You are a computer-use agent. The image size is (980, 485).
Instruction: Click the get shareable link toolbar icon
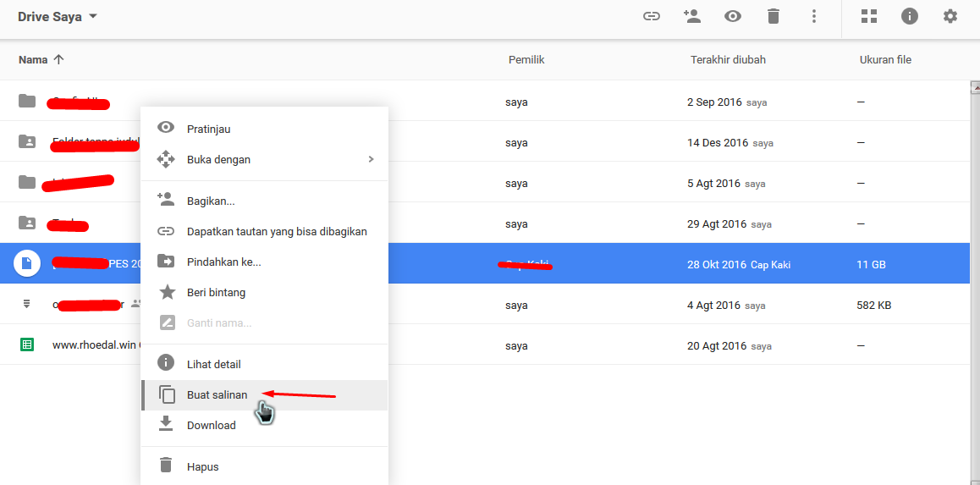(x=652, y=17)
